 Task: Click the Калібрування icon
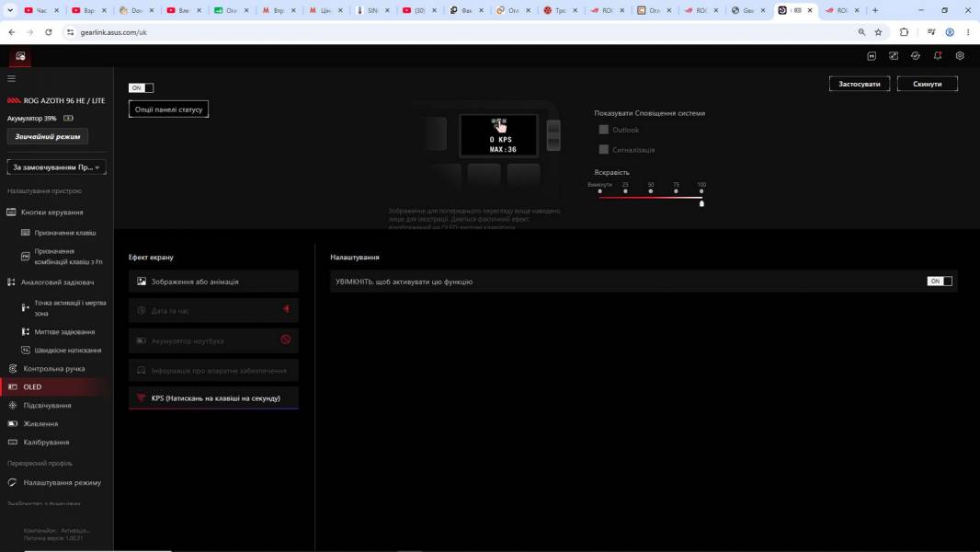13,442
